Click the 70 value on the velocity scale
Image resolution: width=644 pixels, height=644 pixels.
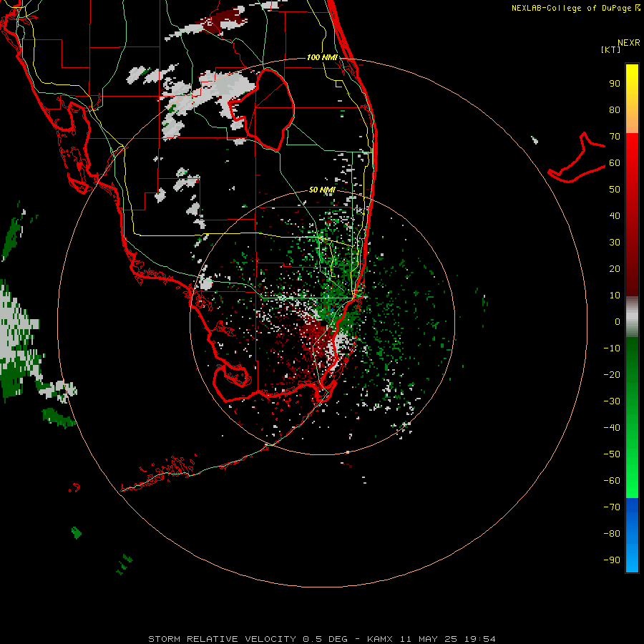click(615, 137)
